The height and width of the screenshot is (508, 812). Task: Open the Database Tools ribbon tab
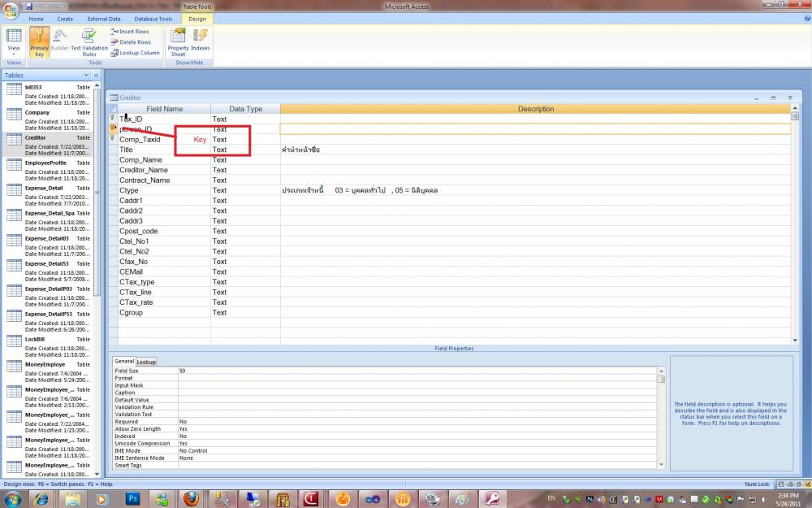coord(153,19)
